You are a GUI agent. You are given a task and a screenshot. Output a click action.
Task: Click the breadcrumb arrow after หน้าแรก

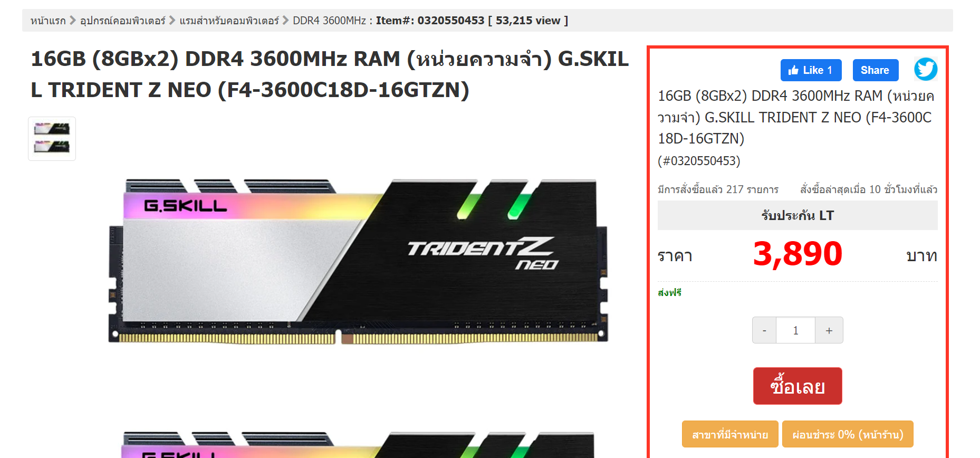(73, 20)
